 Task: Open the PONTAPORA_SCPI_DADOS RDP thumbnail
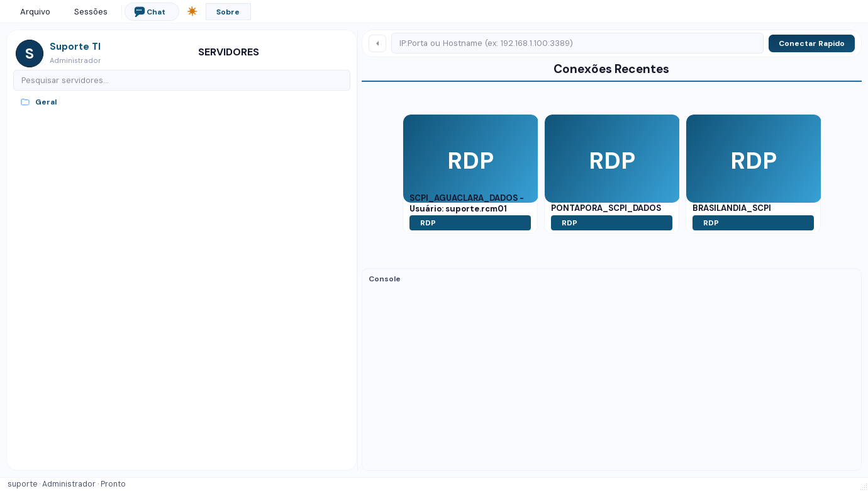[x=612, y=159]
